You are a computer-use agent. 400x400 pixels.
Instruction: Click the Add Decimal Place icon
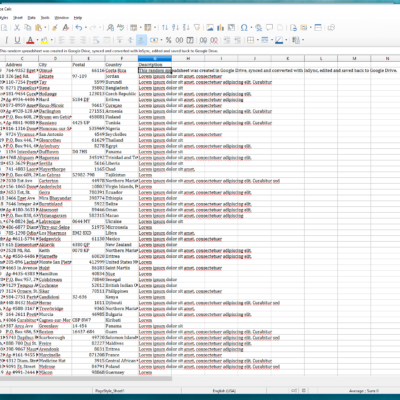tap(203, 40)
